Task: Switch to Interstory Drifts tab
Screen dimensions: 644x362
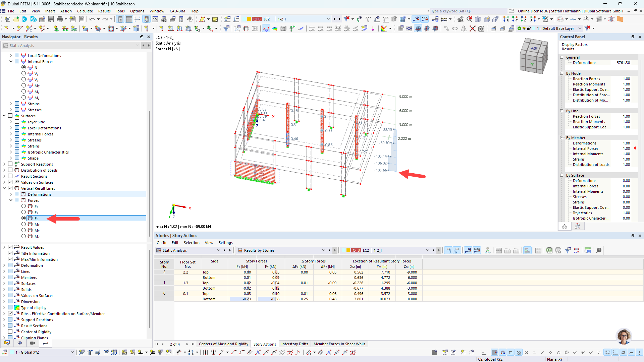Action: (294, 344)
